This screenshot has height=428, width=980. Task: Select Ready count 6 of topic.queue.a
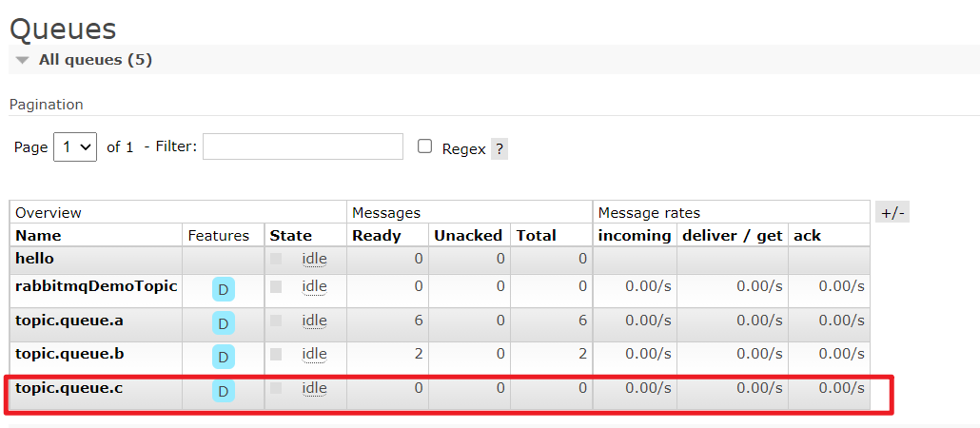click(418, 321)
